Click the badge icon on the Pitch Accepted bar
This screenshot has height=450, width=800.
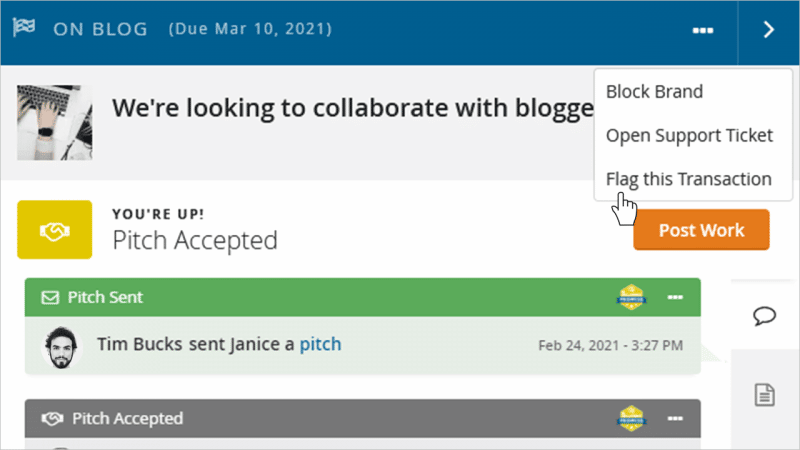click(632, 418)
